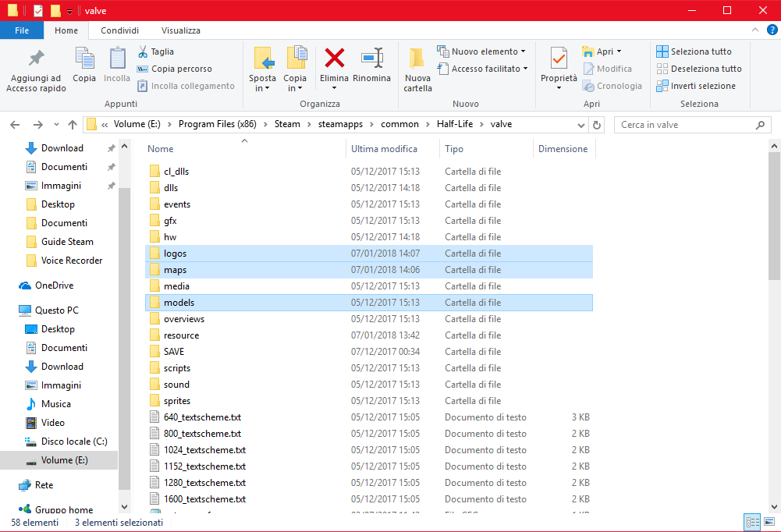This screenshot has width=781, height=532.
Task: Switch to the Home ribbon tab
Action: (66, 30)
